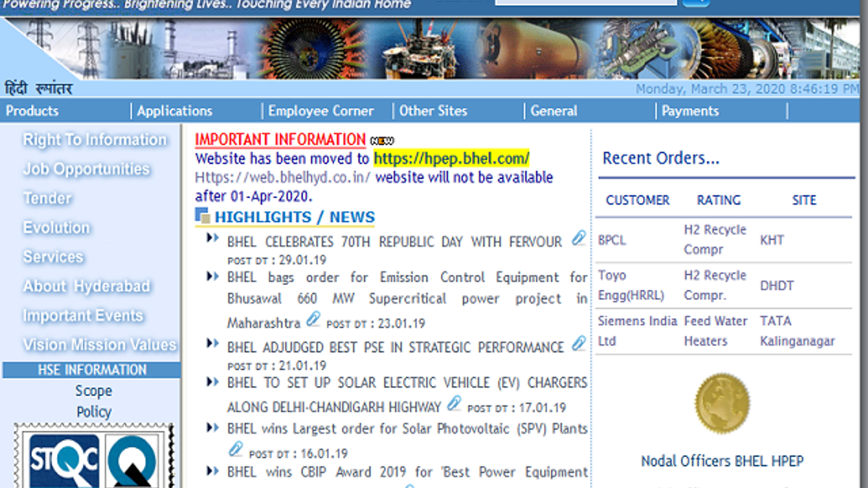Click the NEW badge beside Important Information
The width and height of the screenshot is (868, 488).
382,140
